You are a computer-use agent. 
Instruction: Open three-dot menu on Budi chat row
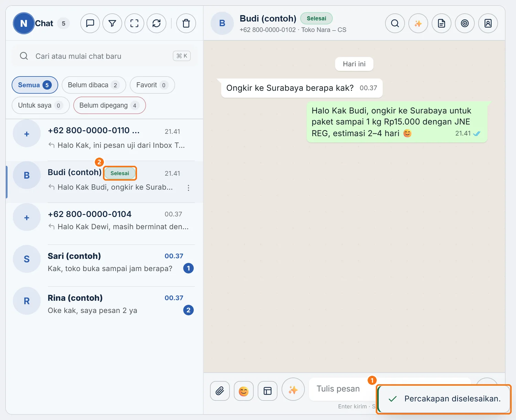click(x=189, y=188)
